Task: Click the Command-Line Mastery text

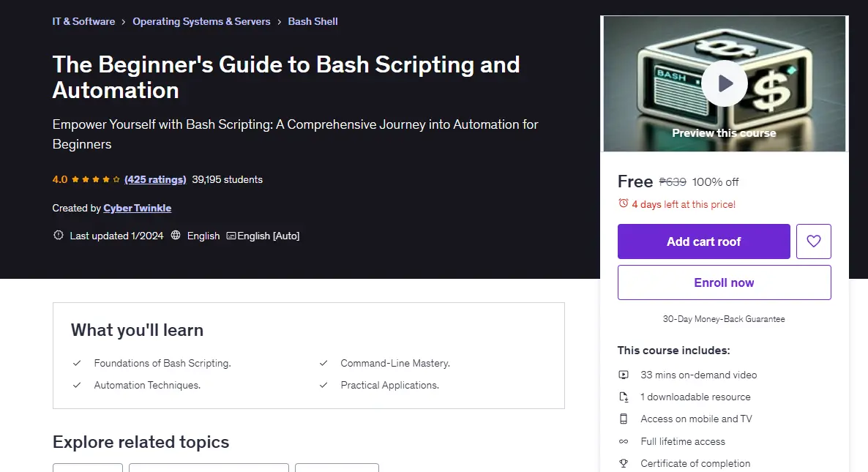Action: (x=395, y=363)
